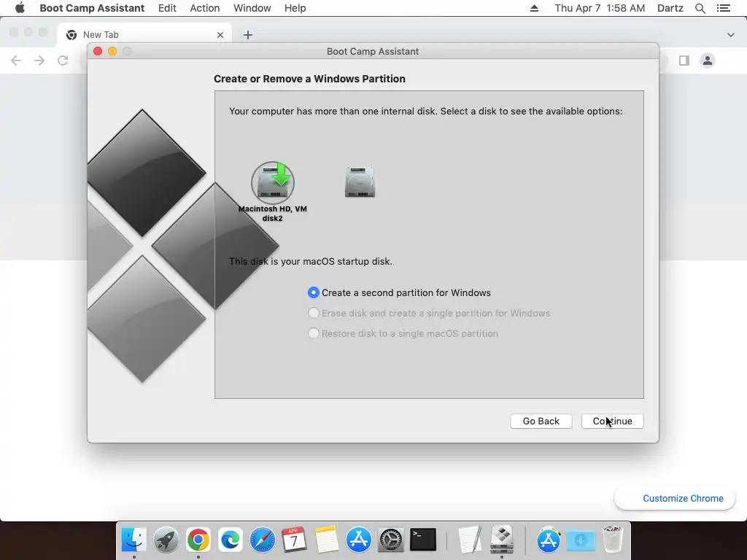Close the New Tab in Chrome
The width and height of the screenshot is (747, 560).
coord(220,35)
